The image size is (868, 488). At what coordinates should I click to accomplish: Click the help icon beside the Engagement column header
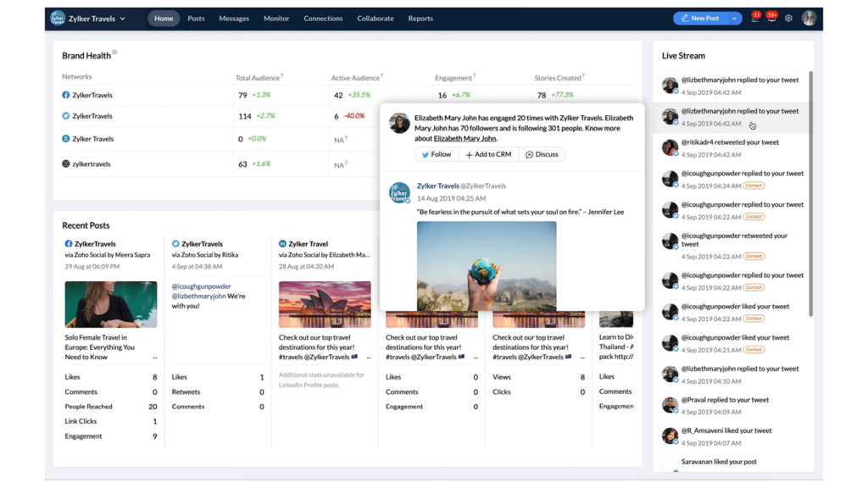tap(475, 75)
